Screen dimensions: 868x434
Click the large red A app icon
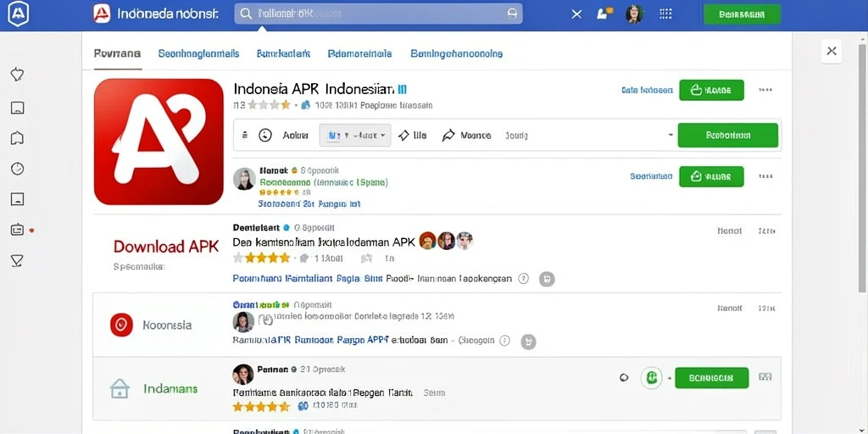tap(159, 142)
